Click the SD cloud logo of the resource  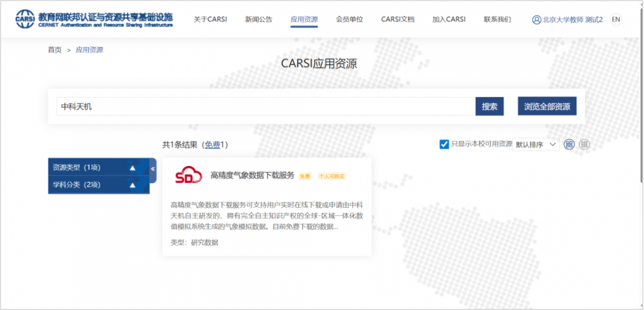click(x=189, y=175)
